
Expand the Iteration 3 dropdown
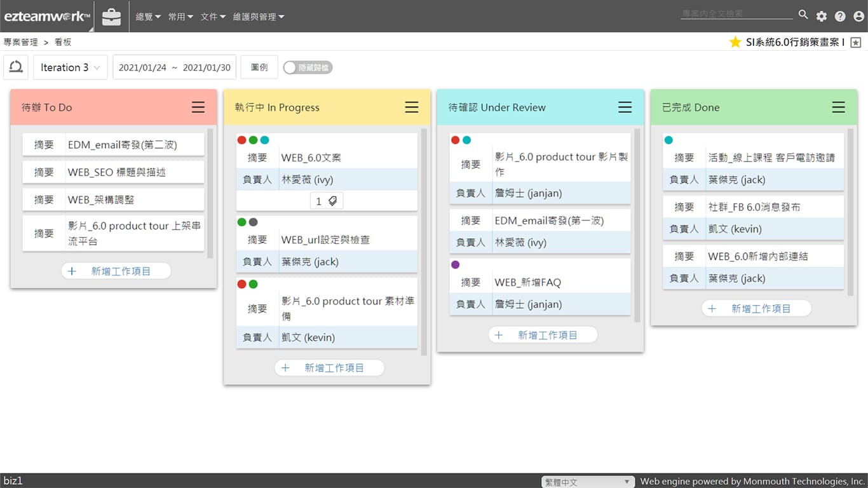pos(70,67)
